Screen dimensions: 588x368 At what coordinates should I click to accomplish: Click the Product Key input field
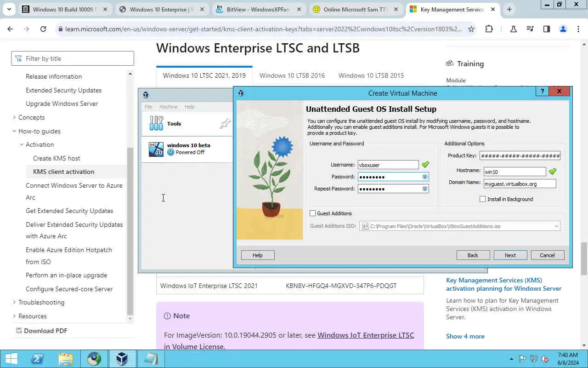pyautogui.click(x=520, y=155)
